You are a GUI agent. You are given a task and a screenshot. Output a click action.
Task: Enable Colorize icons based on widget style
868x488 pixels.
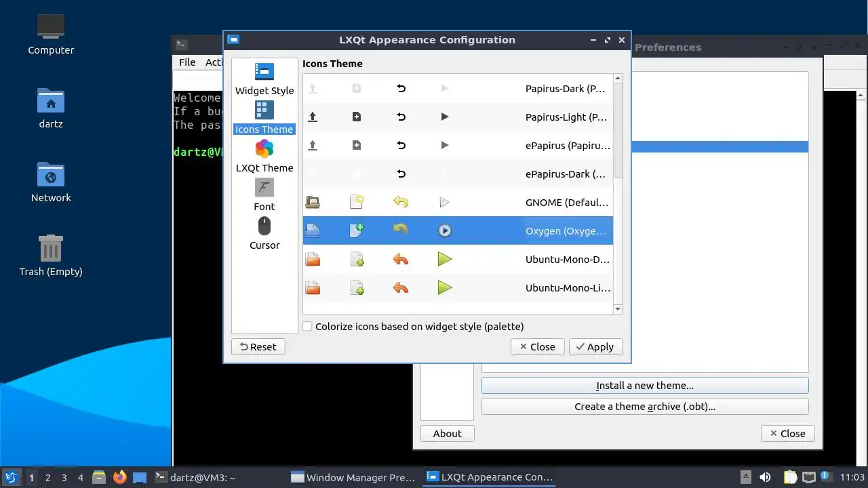pos(307,326)
